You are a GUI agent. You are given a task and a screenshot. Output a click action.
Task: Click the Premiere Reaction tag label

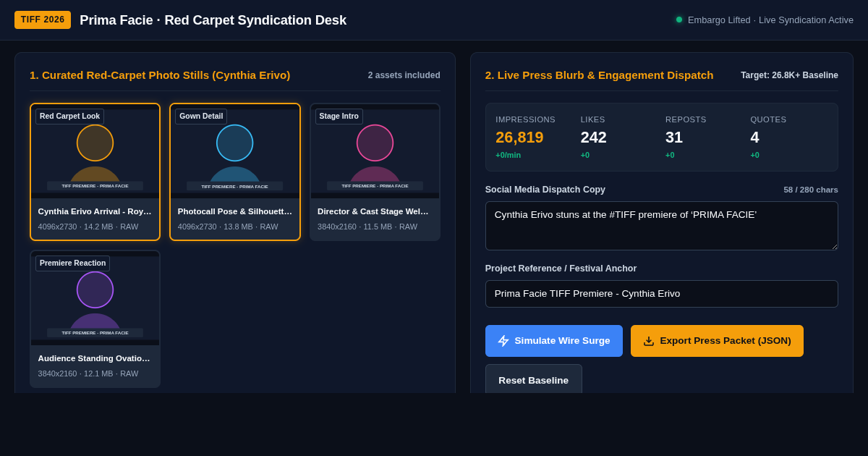point(72,263)
